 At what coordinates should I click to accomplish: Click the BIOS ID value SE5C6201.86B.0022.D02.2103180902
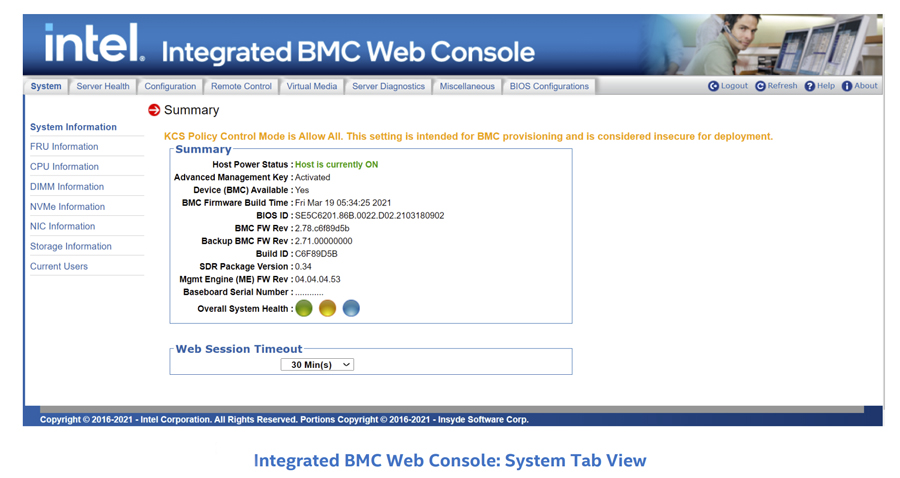pos(369,216)
